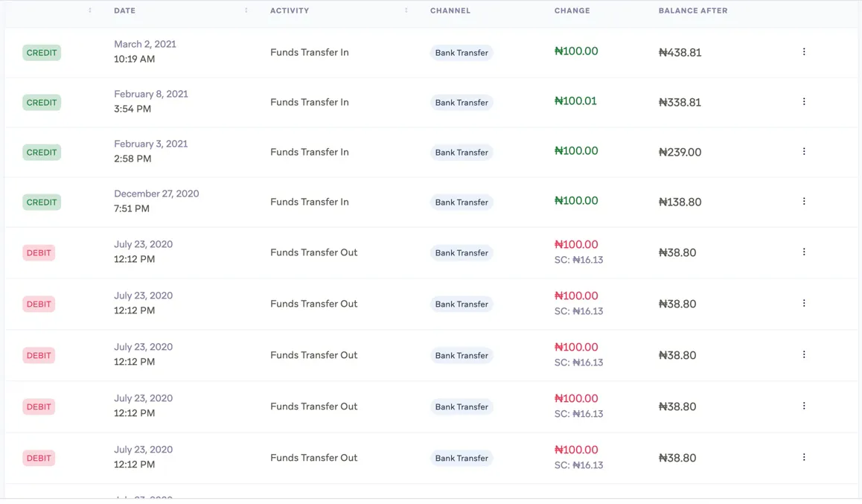Viewport: 862px width, 504px height.
Task: Click the ACTIVITY column header
Action: tap(290, 10)
